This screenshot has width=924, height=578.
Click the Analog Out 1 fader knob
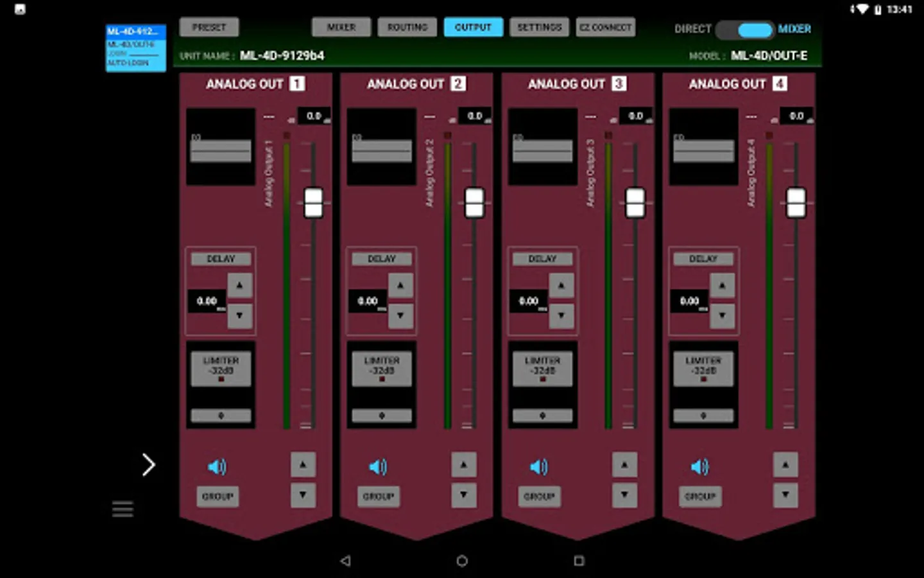[313, 203]
